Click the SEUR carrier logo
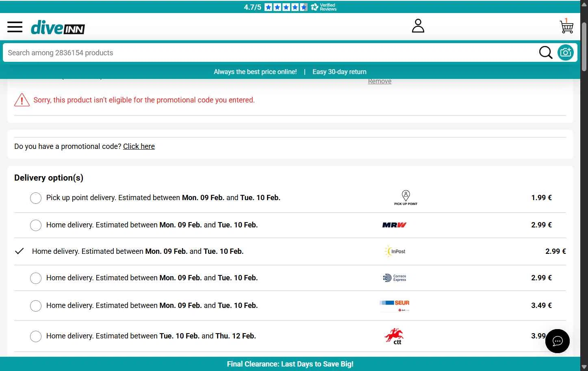The image size is (588, 371). 395,306
